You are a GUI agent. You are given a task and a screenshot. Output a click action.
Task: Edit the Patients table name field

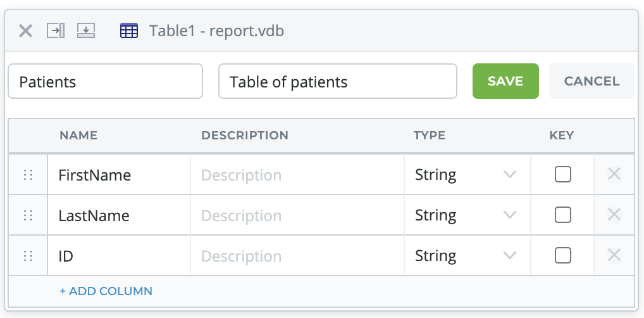105,81
